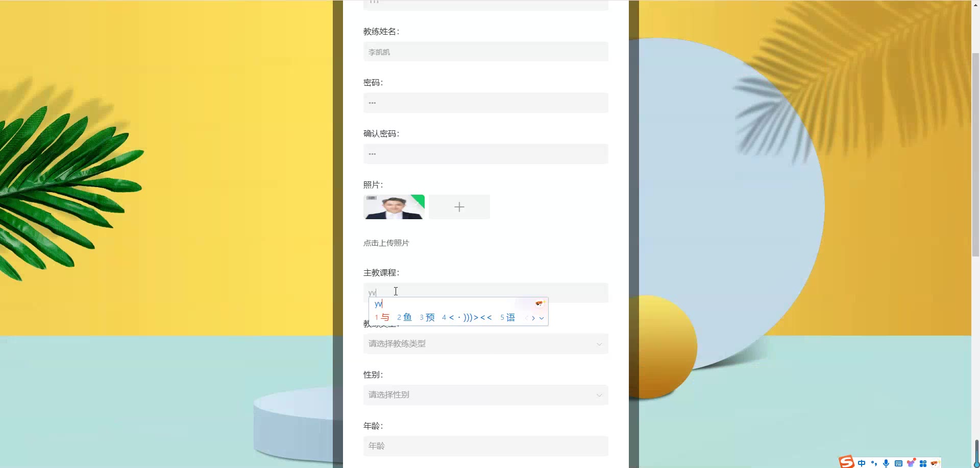Click the Sogou AI mascot icon in toolbar

[x=935, y=463]
